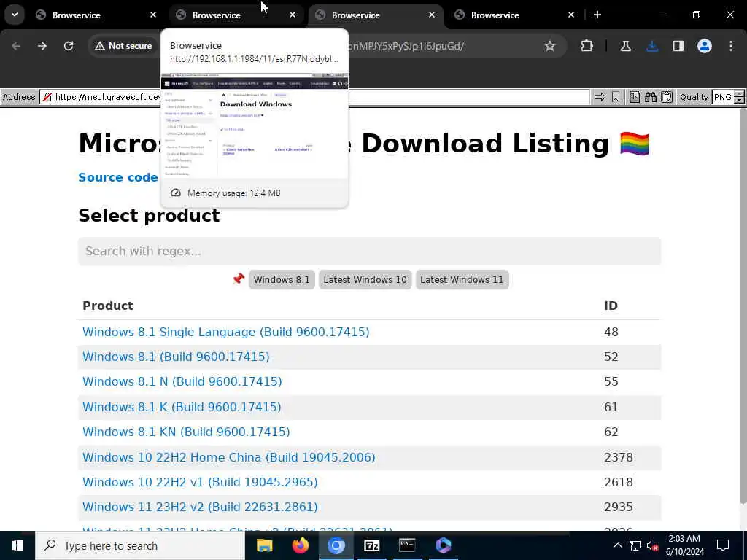The width and height of the screenshot is (747, 560).
Task: Click the Browservice Go arrow icon
Action: (600, 97)
